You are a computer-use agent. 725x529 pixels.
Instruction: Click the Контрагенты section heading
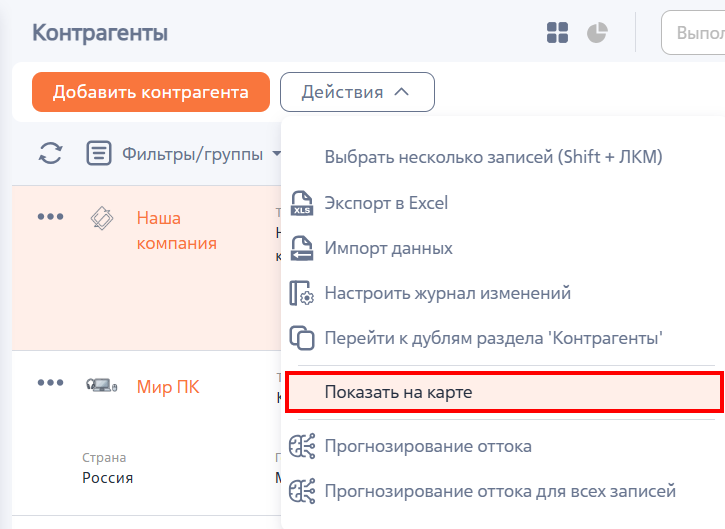100,33
